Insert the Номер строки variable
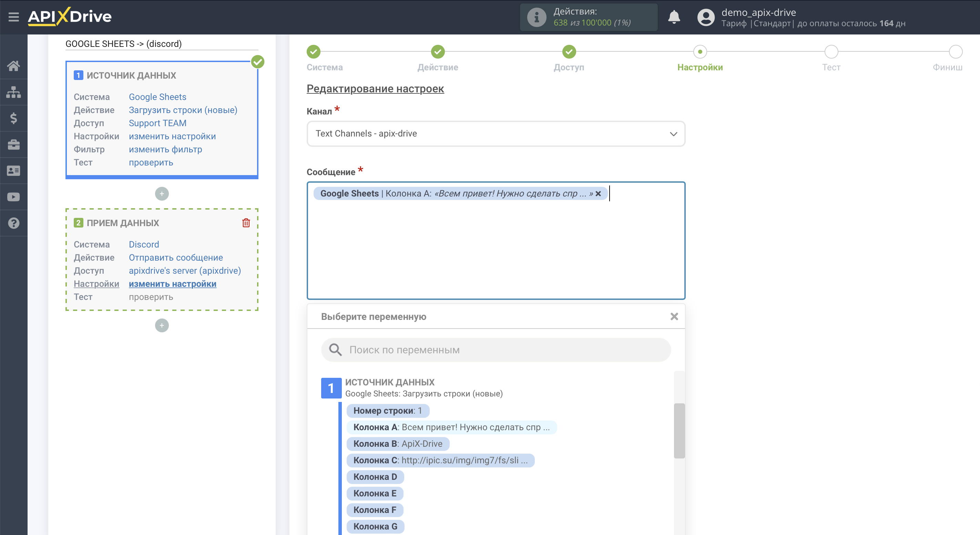 388,411
